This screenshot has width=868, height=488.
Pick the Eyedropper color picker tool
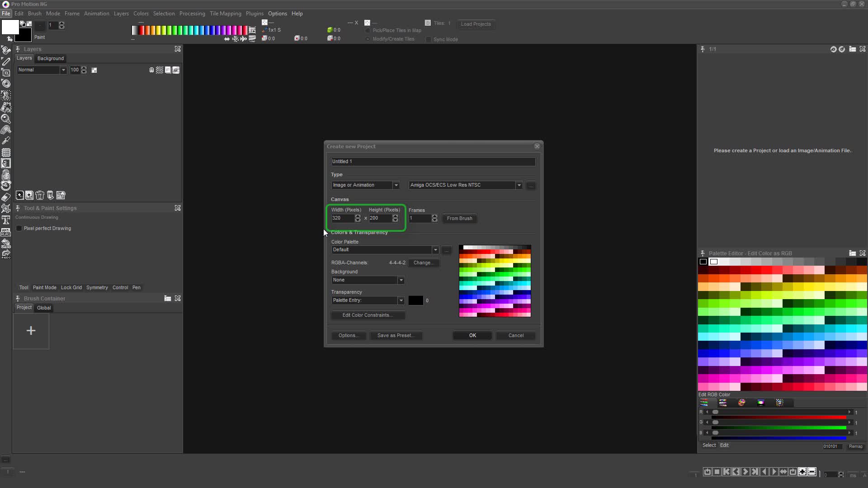click(6, 141)
